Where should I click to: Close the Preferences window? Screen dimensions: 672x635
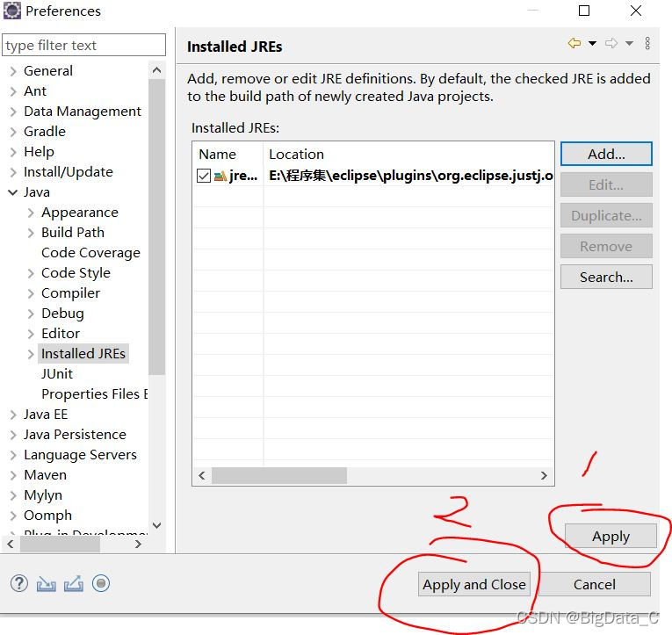(x=636, y=11)
